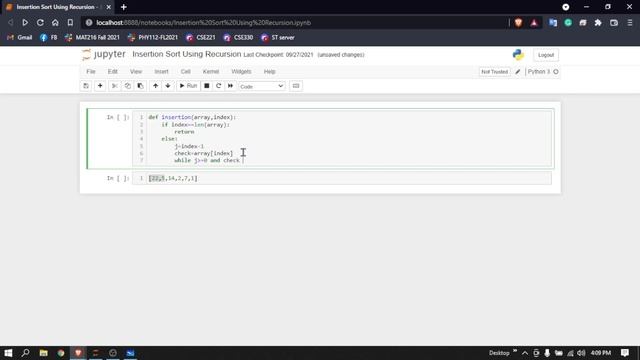The image size is (640, 360).
Task: Open Brave Shields lion icon
Action: tap(518, 23)
